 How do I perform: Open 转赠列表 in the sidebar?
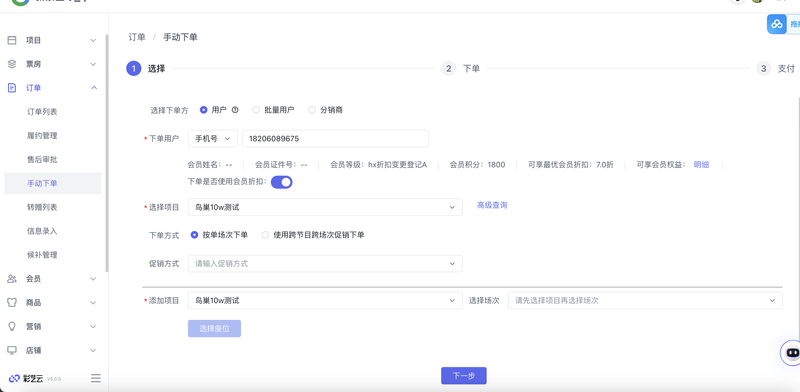[x=42, y=207]
